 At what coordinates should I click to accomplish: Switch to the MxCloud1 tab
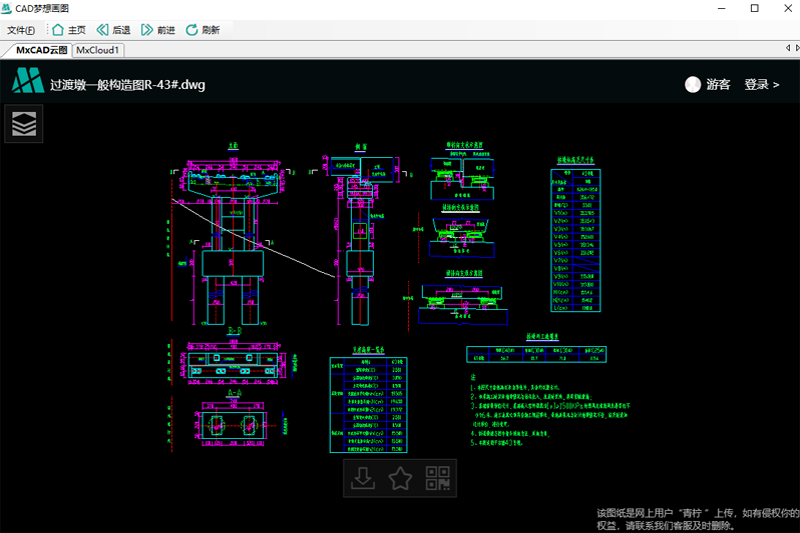98,50
